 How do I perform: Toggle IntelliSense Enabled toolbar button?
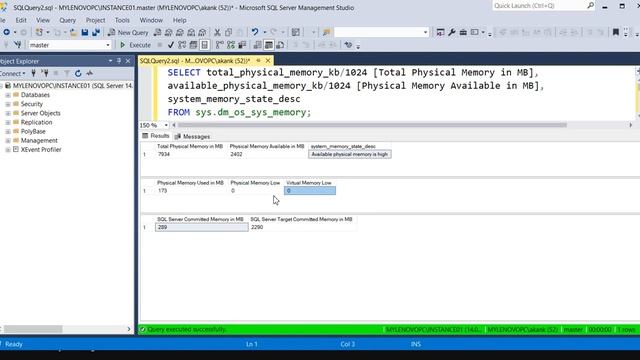coord(204,45)
